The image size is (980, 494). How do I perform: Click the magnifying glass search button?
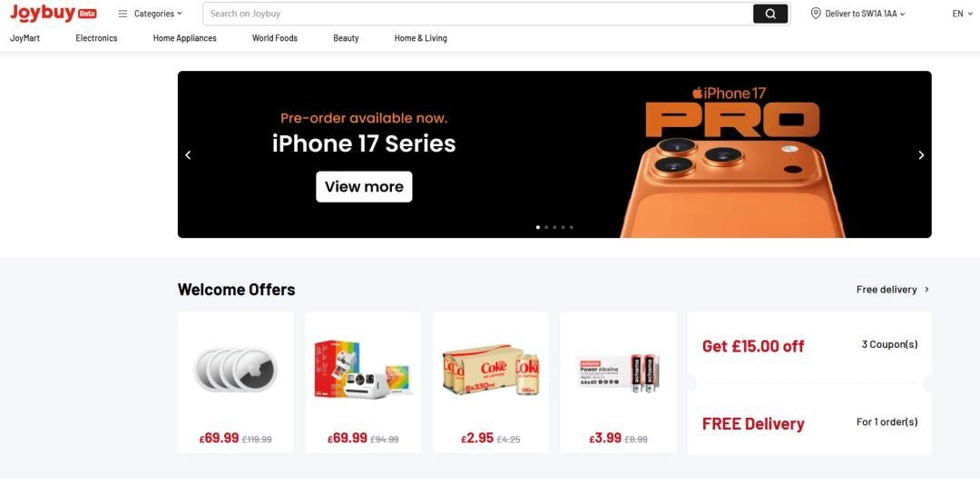(x=770, y=14)
